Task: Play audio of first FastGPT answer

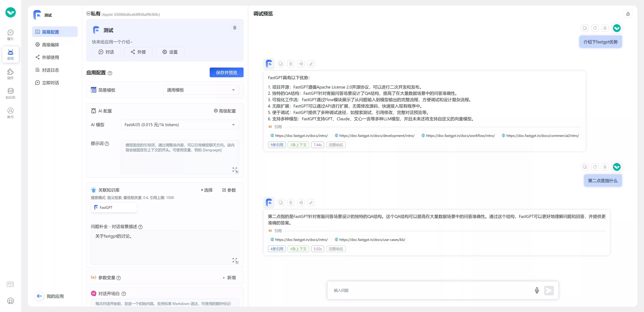Action: [301, 64]
